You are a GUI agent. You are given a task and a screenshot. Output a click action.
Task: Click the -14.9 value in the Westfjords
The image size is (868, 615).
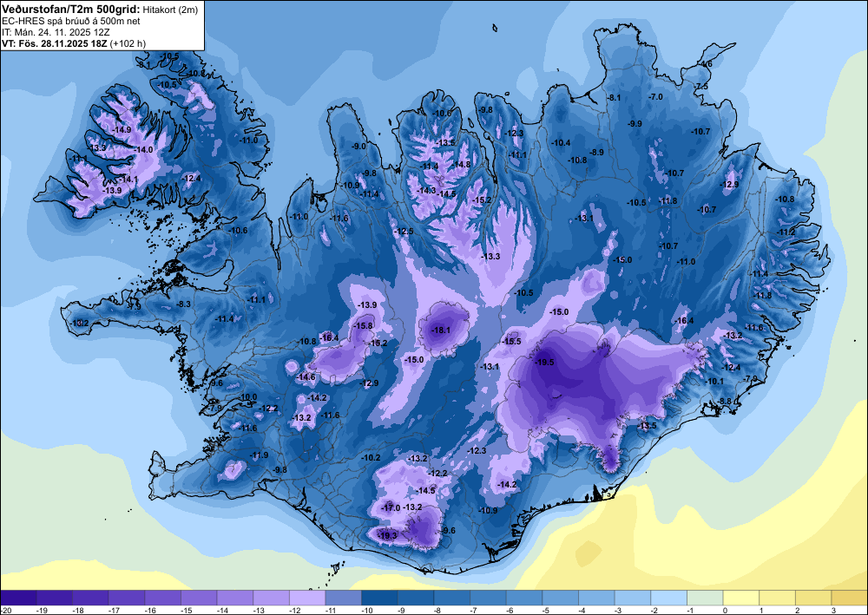122,130
